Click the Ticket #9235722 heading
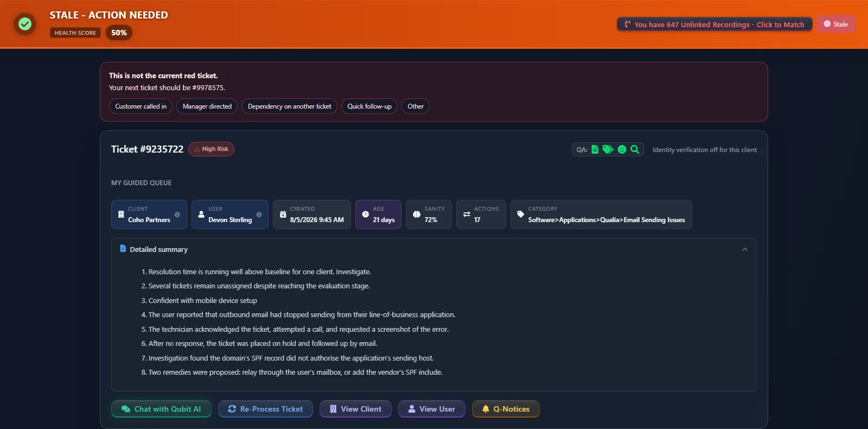 coord(148,149)
